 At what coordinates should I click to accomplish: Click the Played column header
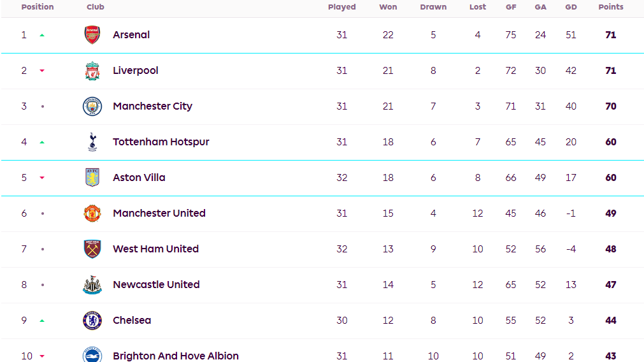341,7
